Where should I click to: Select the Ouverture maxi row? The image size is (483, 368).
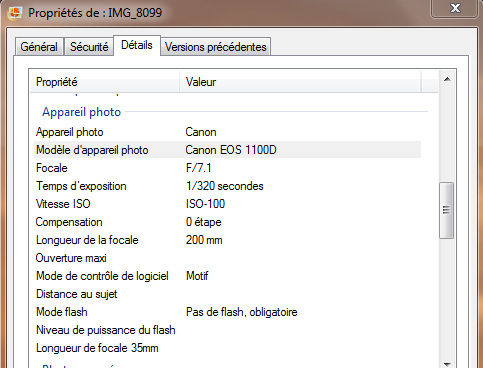tap(227, 258)
